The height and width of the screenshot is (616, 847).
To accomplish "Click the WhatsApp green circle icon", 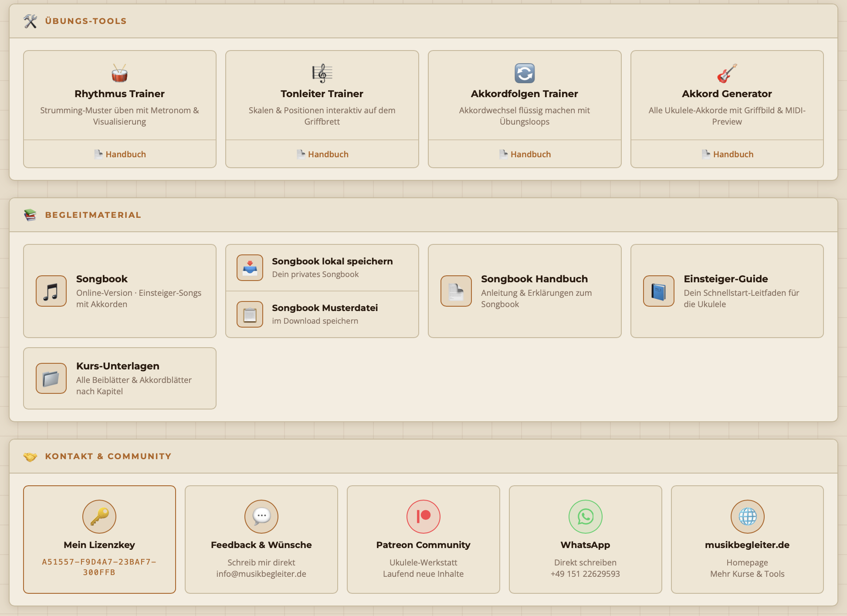I will (x=585, y=516).
